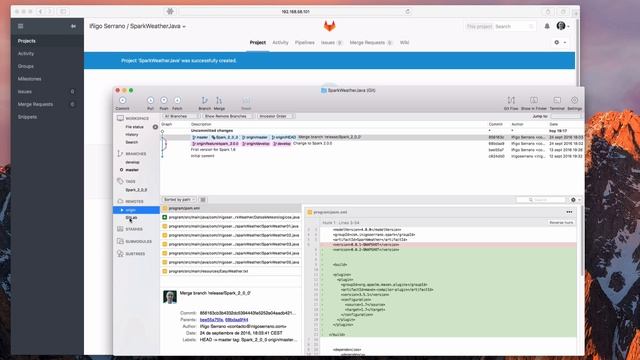This screenshot has height=360, width=640.
Task: Open SourceTree Settings icon
Action: (574, 100)
